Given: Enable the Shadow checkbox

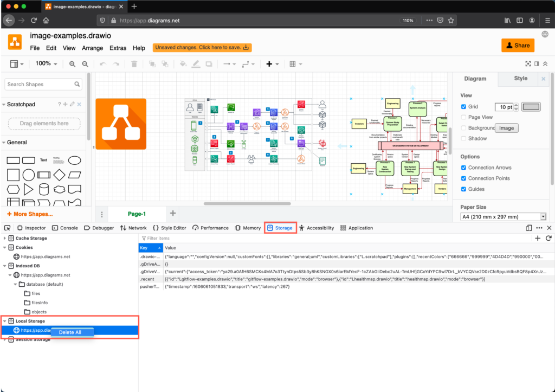Looking at the screenshot, I should pyautogui.click(x=463, y=138).
